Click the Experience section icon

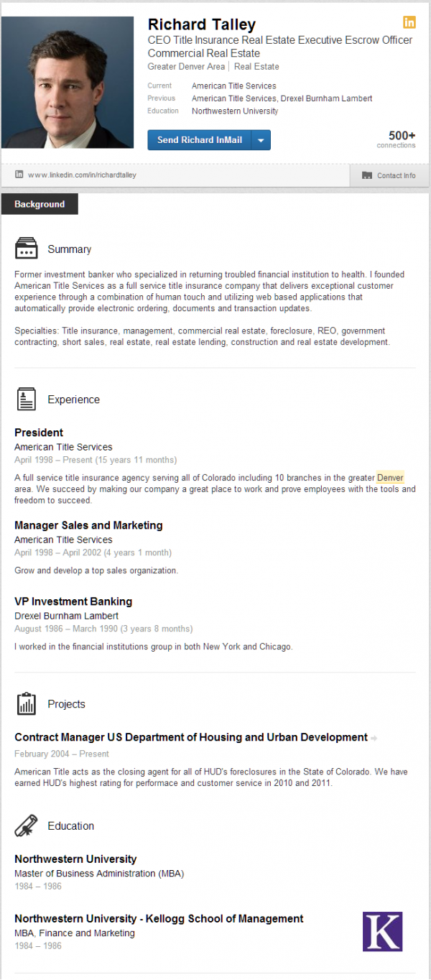(x=27, y=399)
